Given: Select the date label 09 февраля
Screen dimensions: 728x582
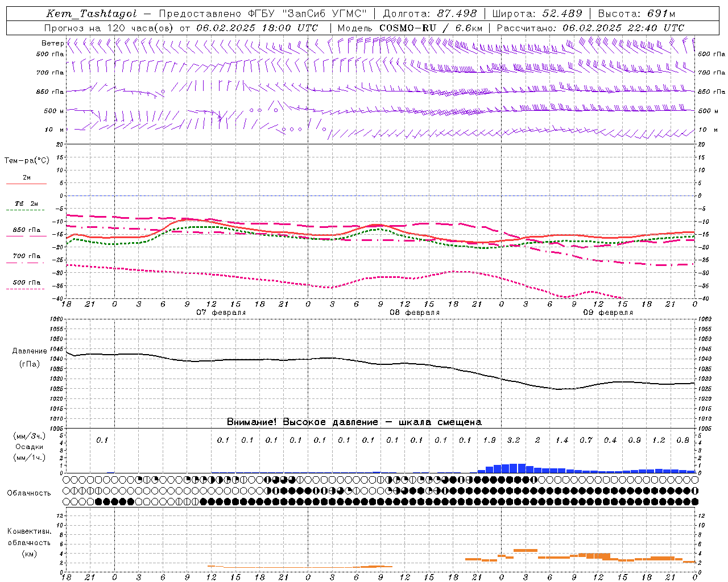Looking at the screenshot, I should tap(608, 313).
